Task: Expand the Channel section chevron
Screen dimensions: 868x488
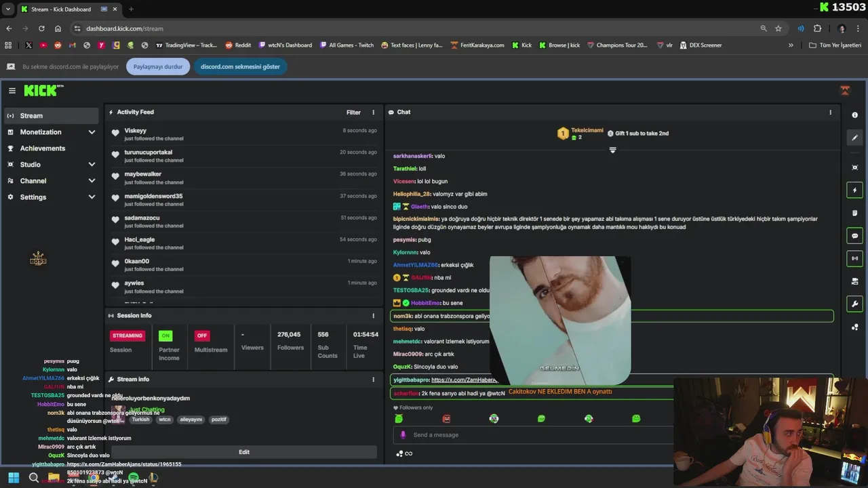Action: (92, 181)
